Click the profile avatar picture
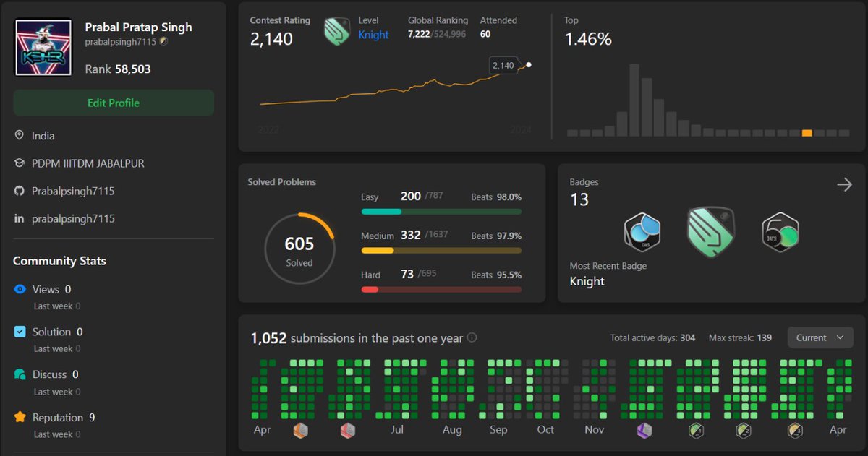This screenshot has width=868, height=456. 43,47
